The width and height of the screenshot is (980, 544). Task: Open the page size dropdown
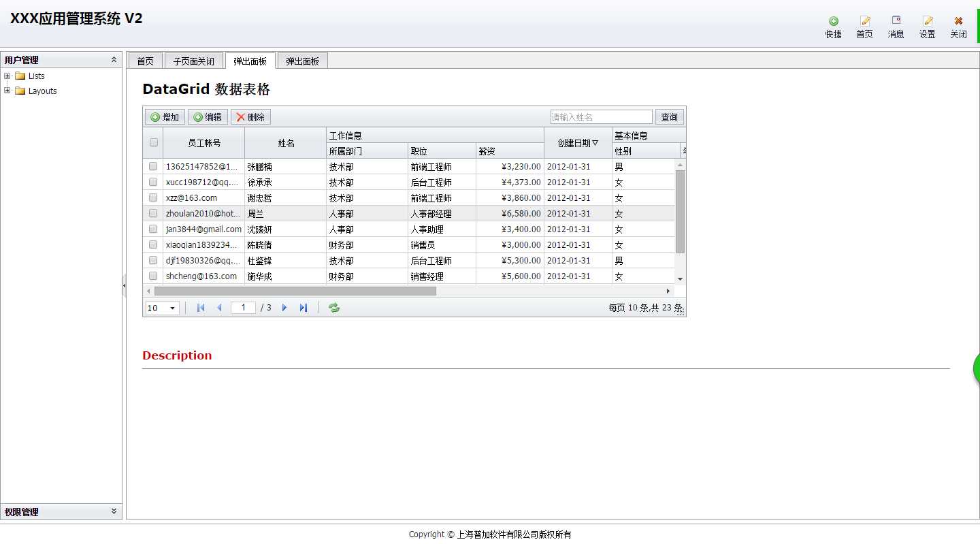point(172,308)
